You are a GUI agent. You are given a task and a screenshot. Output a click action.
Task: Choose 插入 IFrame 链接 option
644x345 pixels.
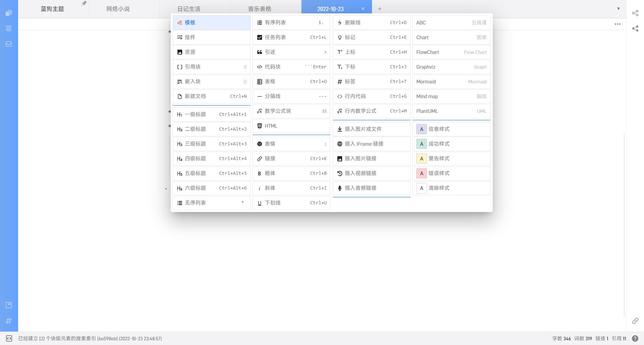click(372, 144)
